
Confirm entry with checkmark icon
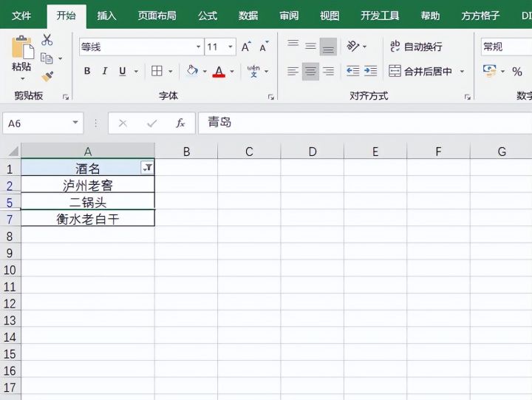pos(151,123)
